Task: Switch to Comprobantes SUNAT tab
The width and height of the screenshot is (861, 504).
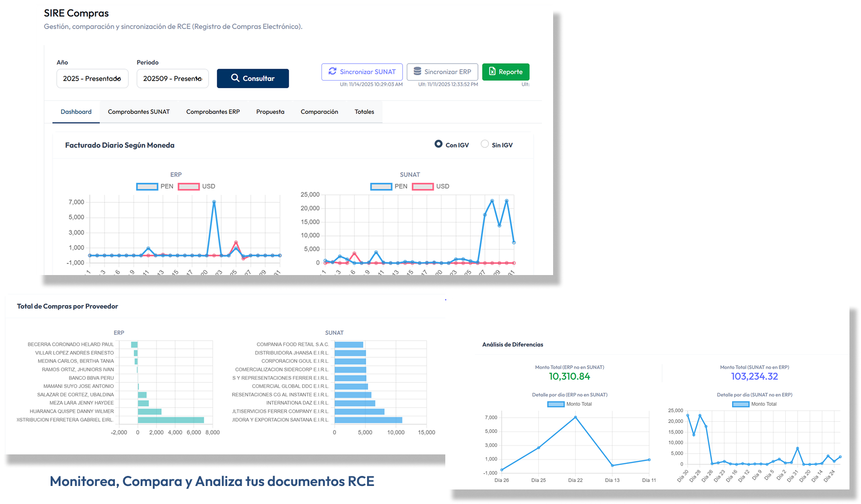Action: (138, 112)
